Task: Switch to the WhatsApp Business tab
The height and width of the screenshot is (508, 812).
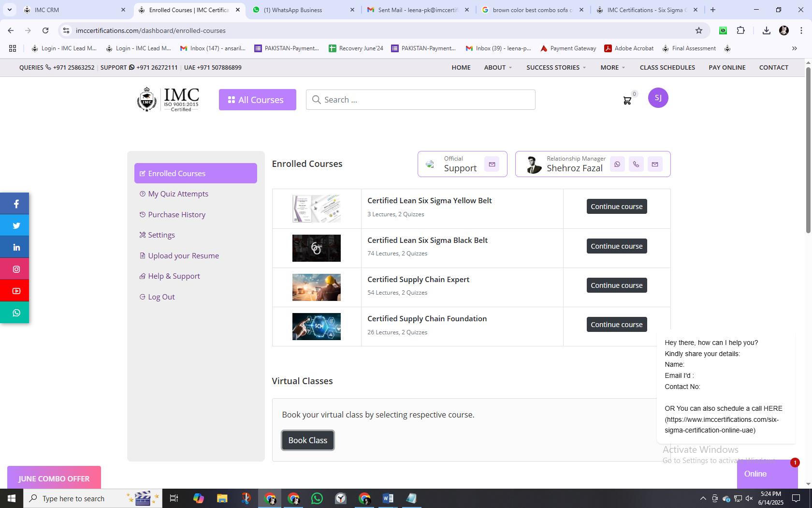Action: tap(304, 10)
